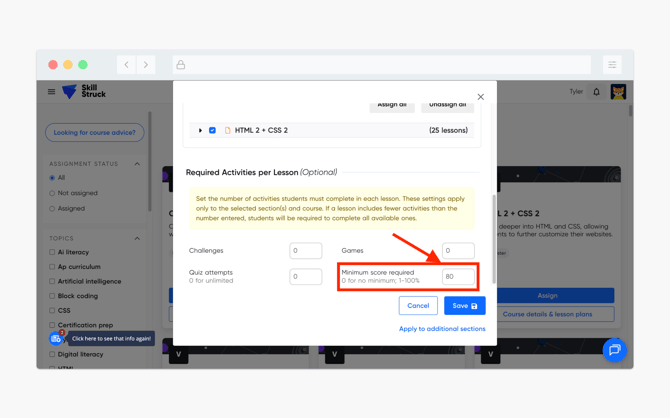Click the Save button
The image size is (670, 418).
[x=464, y=306]
